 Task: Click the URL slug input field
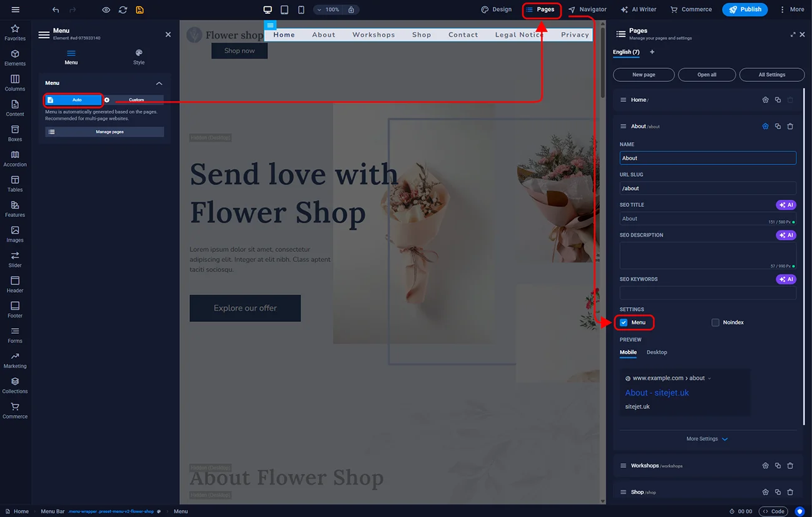pyautogui.click(x=707, y=188)
